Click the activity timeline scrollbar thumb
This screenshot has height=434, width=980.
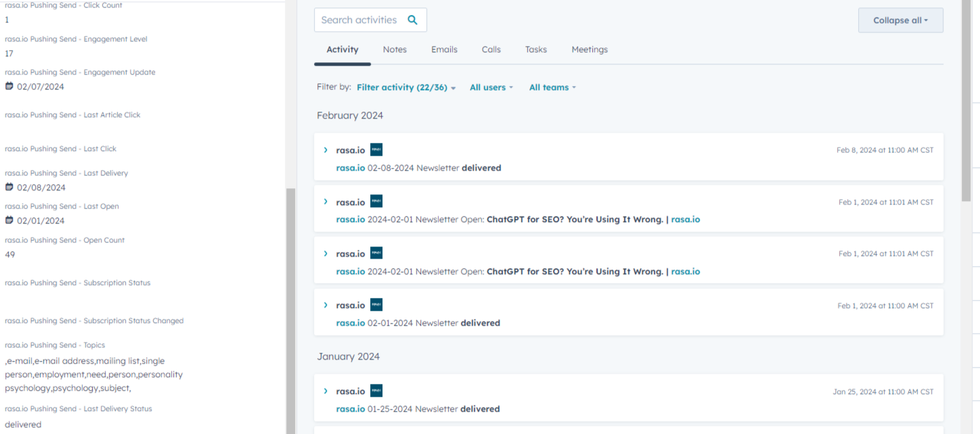[x=966, y=100]
